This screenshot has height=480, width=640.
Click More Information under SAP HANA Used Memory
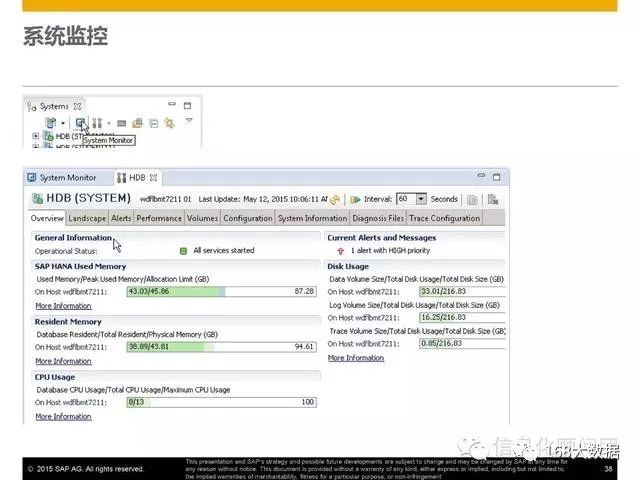pos(63,306)
